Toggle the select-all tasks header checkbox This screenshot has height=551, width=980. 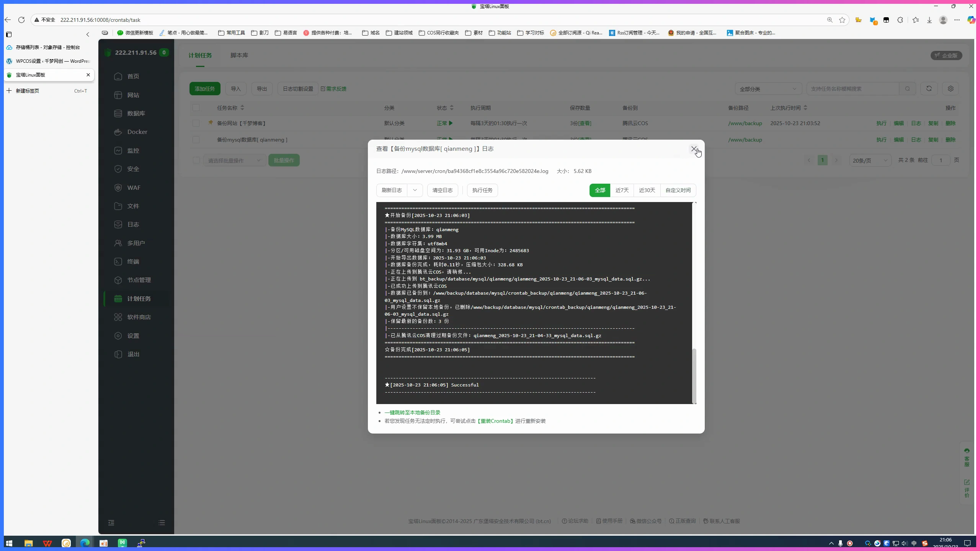196,108
